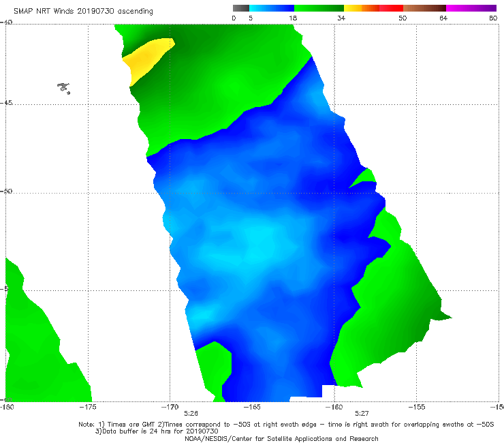Click the "NOAA/NESDIS/Center for Satellite Applications and Research" credit
Image resolution: width=504 pixels, height=443 pixels.
pyautogui.click(x=281, y=439)
